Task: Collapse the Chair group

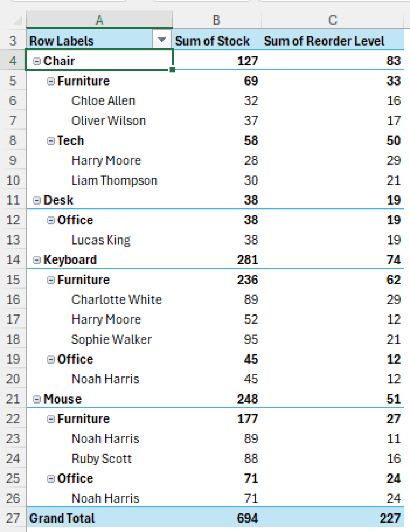Action: point(36,61)
